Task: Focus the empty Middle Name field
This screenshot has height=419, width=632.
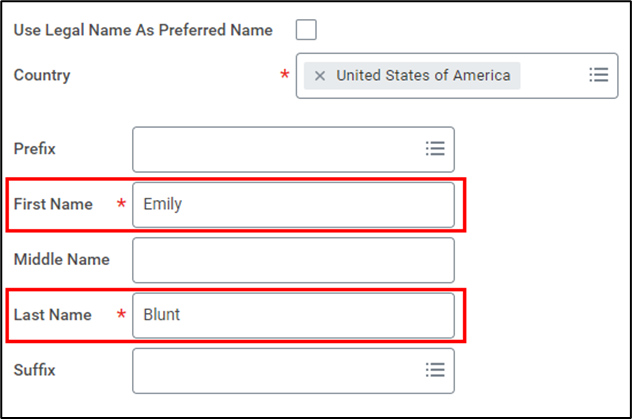Action: tap(292, 260)
